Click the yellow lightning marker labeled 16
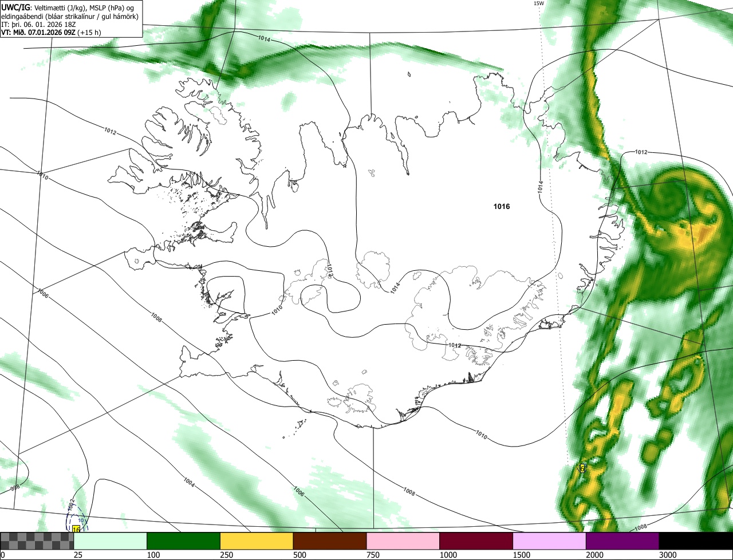Screen dimensions: 733x560 (x=76, y=529)
